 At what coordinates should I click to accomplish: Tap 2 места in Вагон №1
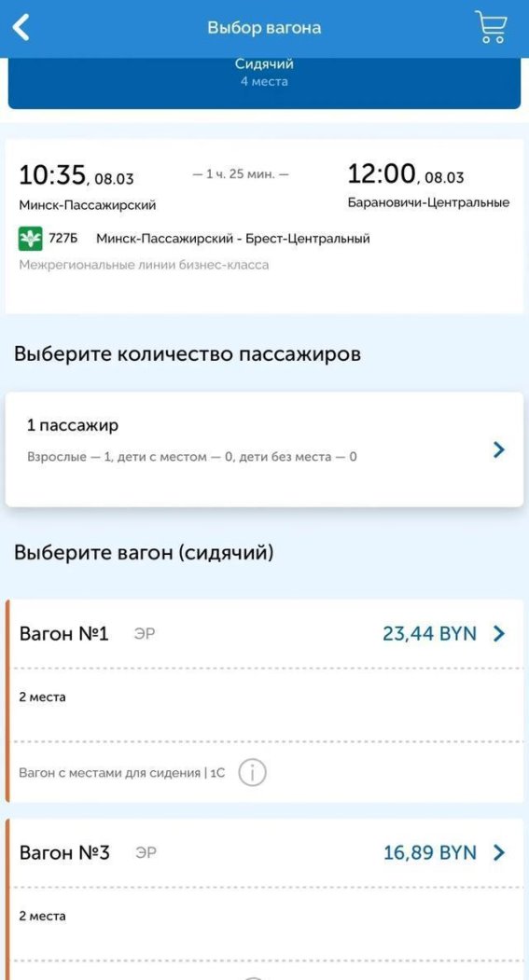click(x=43, y=697)
